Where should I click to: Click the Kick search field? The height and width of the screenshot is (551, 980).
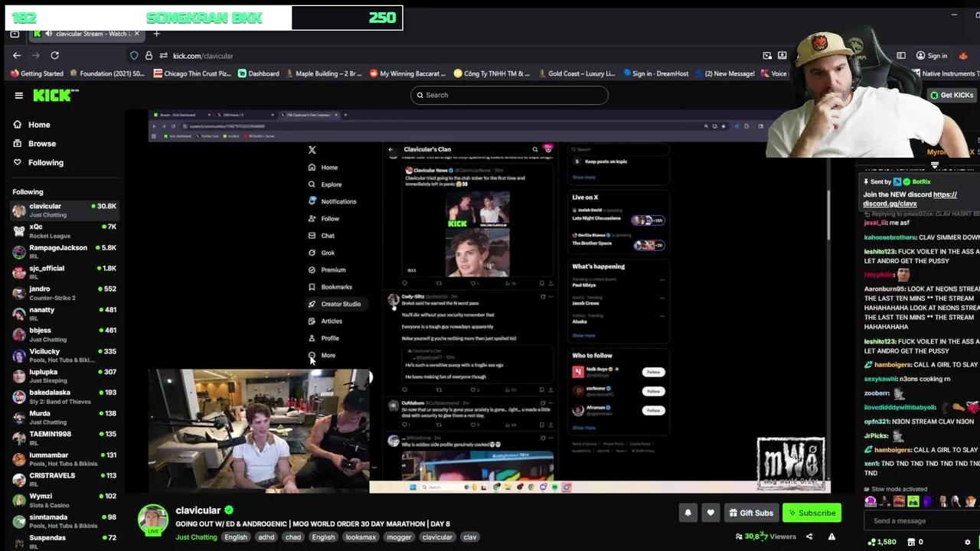click(509, 95)
